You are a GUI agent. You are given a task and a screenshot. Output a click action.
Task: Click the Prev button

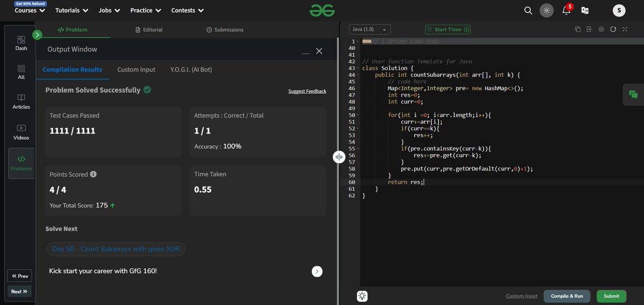click(20, 276)
